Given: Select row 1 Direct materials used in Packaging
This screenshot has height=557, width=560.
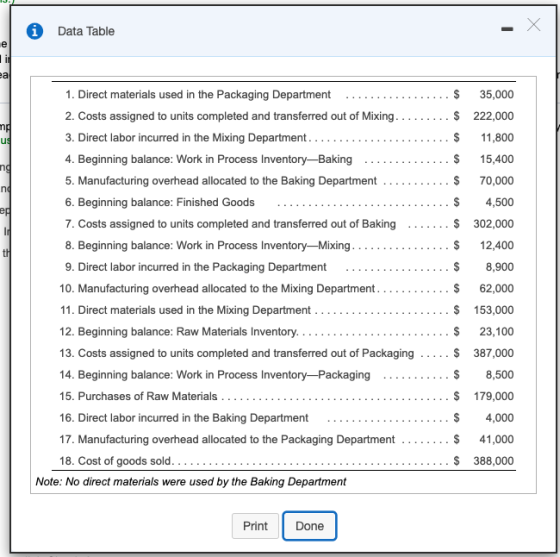Looking at the screenshot, I should click(x=284, y=94).
